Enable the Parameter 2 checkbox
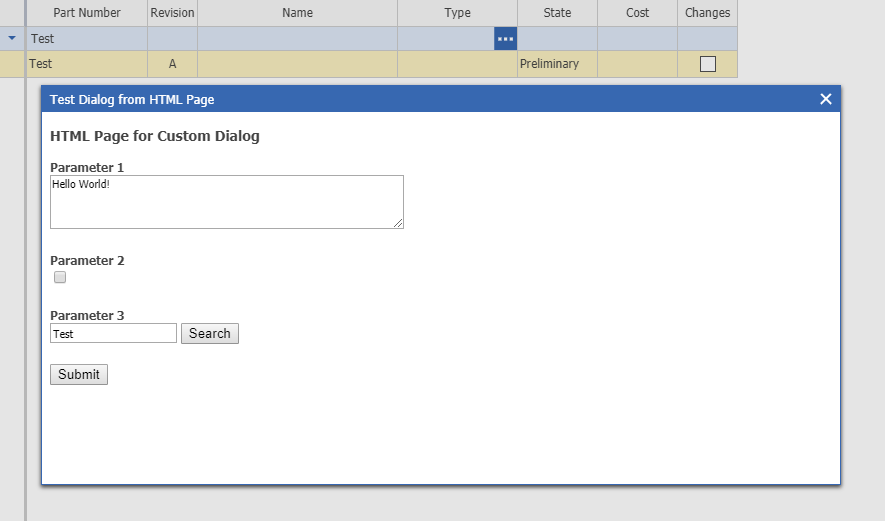 click(x=60, y=277)
